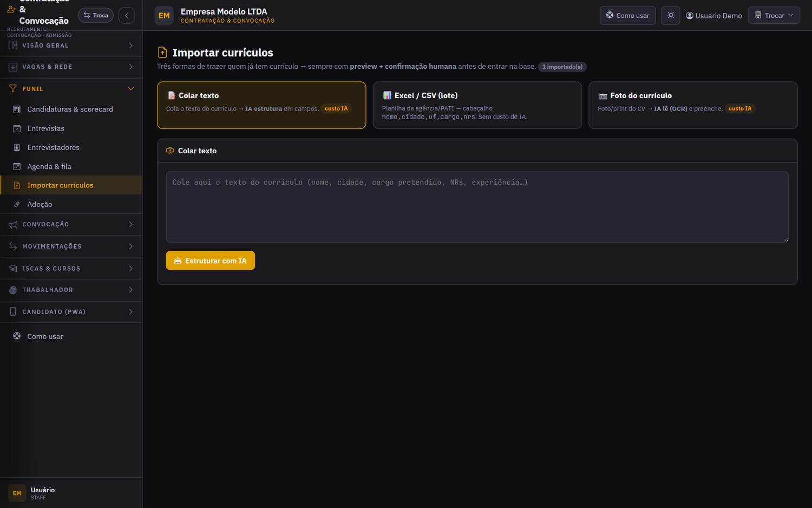812x508 pixels.
Task: Expand the Visão Geral section chevron
Action: [130, 45]
